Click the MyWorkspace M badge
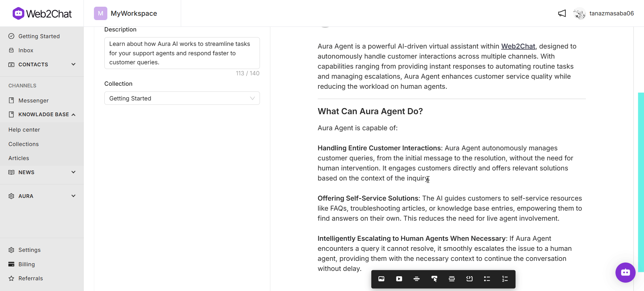This screenshot has height=291, width=644. [101, 13]
